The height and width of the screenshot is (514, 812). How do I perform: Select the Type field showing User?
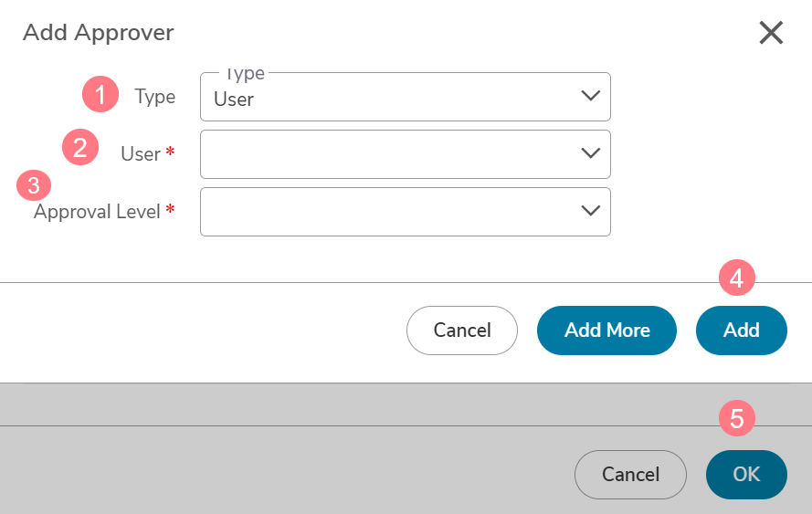tap(406, 97)
